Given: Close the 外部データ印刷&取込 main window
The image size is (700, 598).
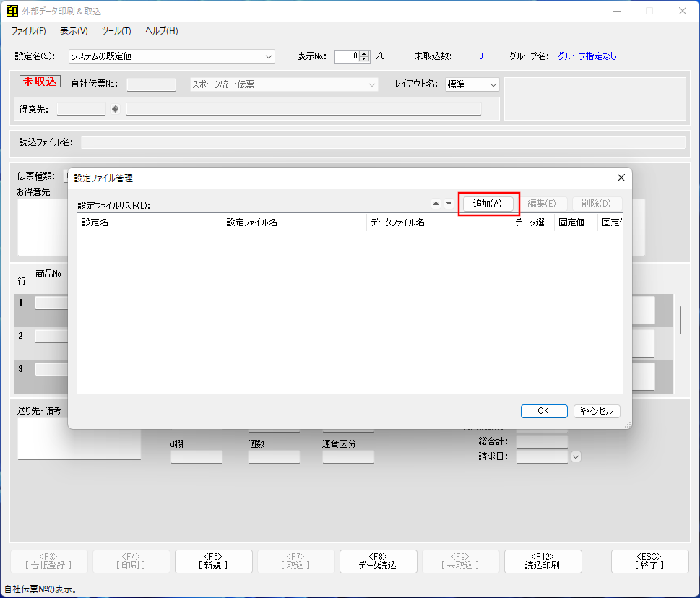Looking at the screenshot, I should click(683, 11).
